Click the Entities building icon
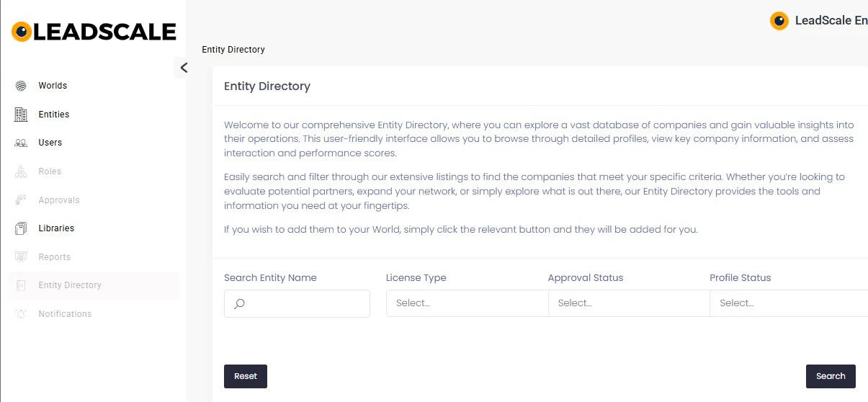Image resolution: width=868 pixels, height=402 pixels. pos(21,115)
